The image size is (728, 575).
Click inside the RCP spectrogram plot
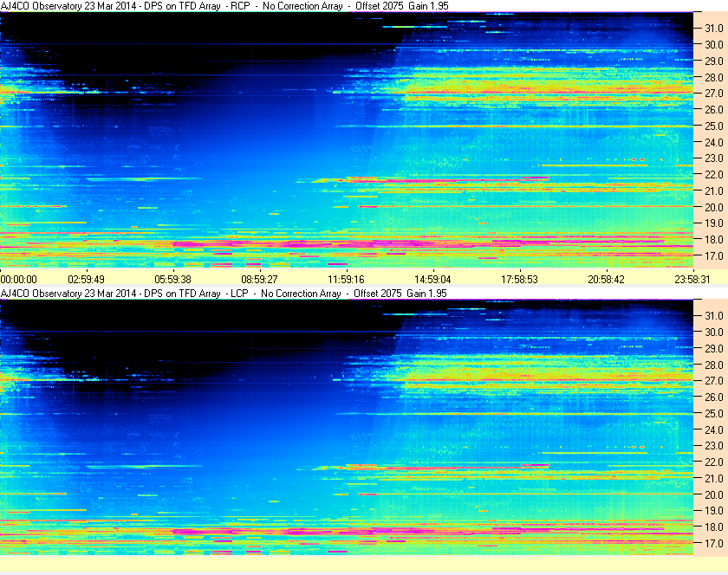point(347,139)
